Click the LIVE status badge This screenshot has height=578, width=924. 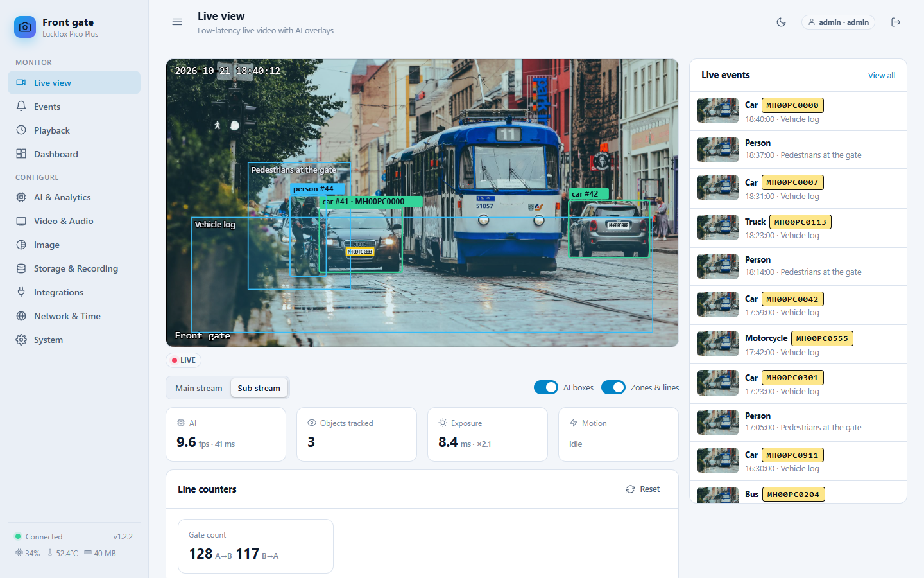pyautogui.click(x=184, y=360)
